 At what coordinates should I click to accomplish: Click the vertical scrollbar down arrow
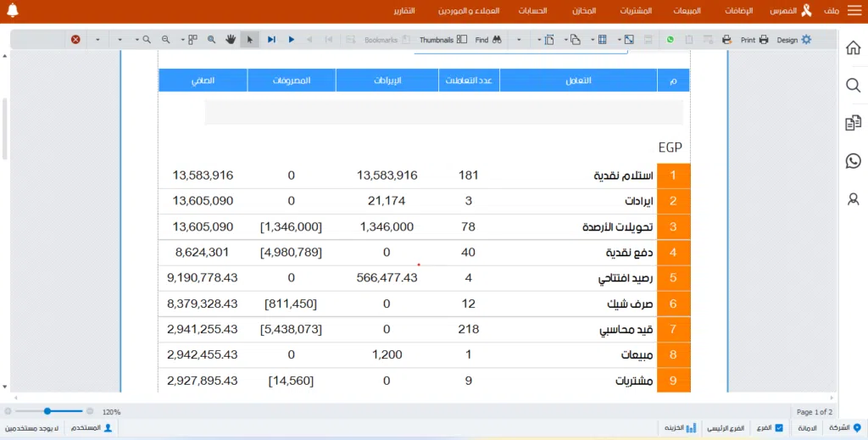click(5, 387)
